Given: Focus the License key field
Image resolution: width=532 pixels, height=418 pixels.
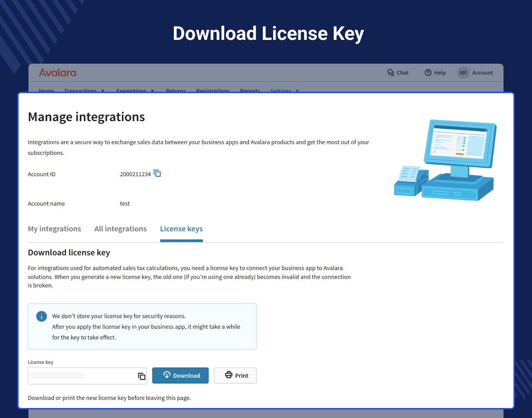Looking at the screenshot, I should point(87,376).
